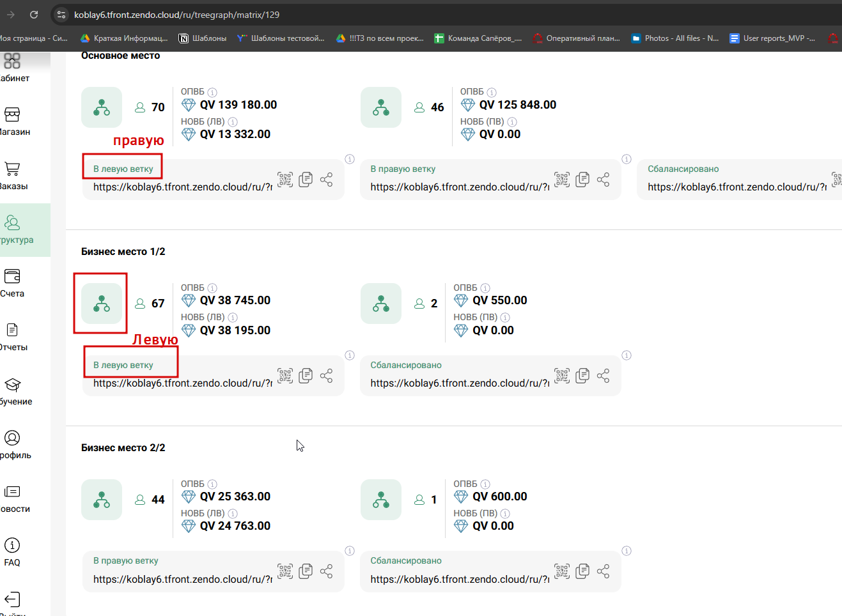Share the Основное место right-branch link
This screenshot has width=842, height=616.
603,180
